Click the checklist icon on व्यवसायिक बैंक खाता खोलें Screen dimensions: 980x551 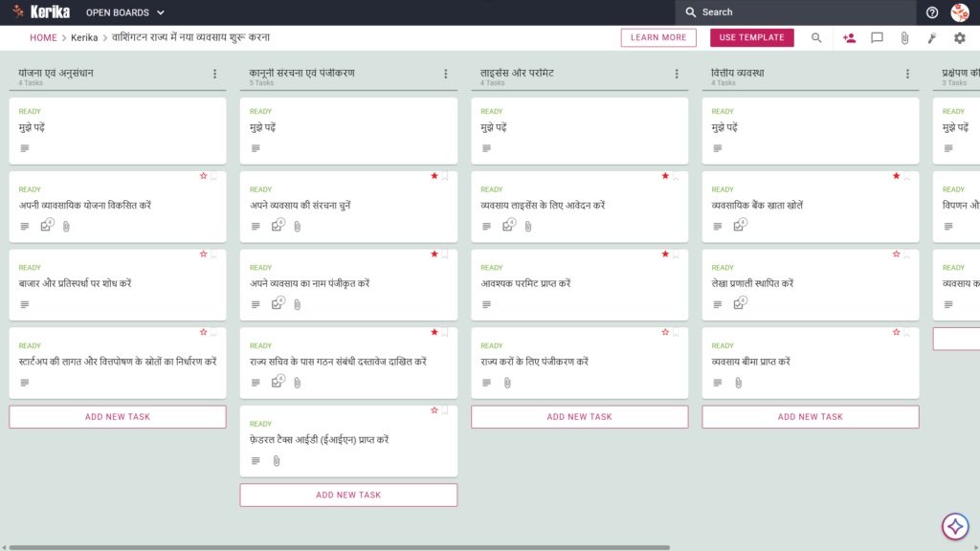coord(740,225)
